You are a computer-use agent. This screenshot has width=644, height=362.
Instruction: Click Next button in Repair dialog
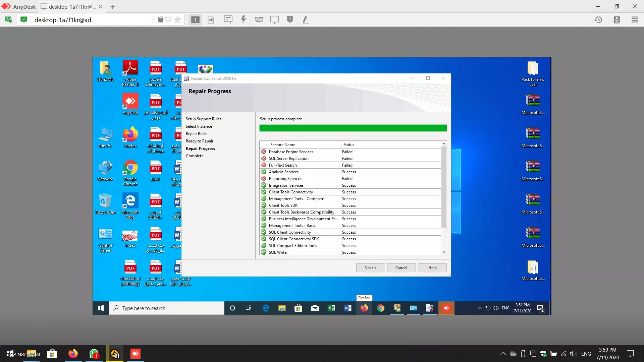pyautogui.click(x=370, y=268)
